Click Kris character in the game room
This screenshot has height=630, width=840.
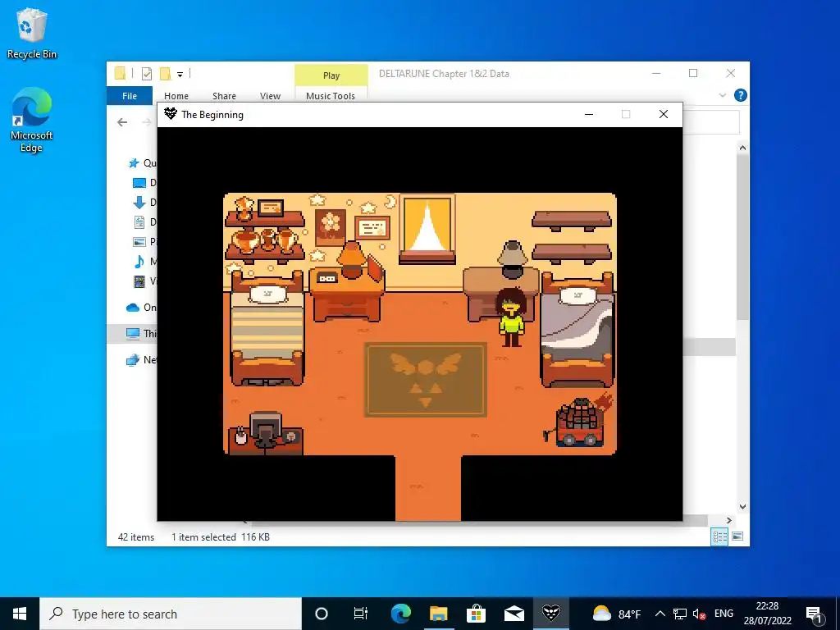[x=511, y=317]
